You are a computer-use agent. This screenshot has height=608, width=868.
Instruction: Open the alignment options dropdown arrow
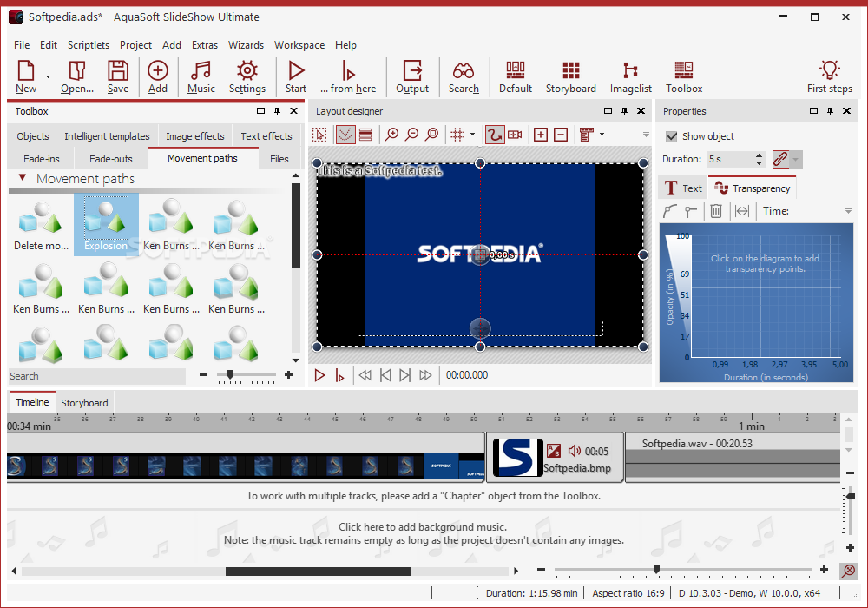602,135
